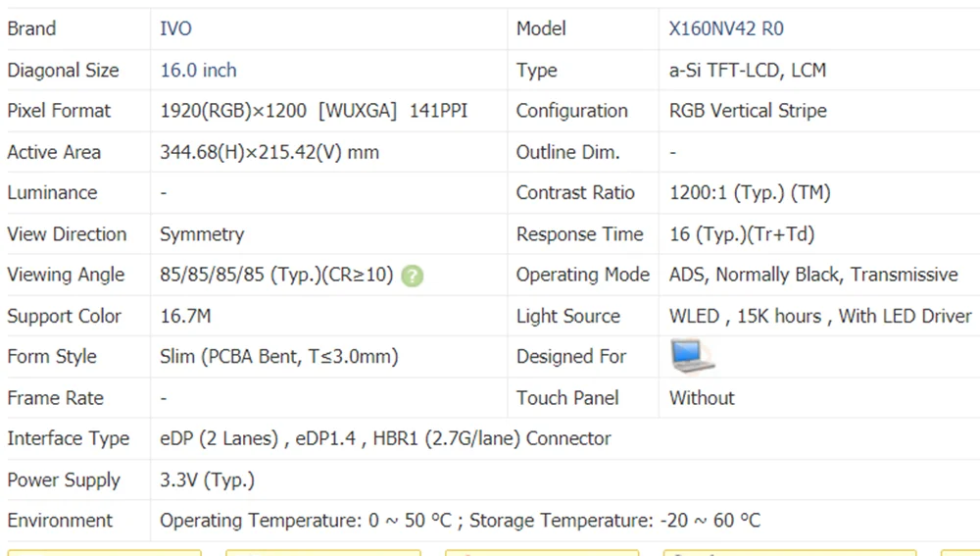980x556 pixels.
Task: Click the Symmetry view direction value
Action: click(202, 234)
